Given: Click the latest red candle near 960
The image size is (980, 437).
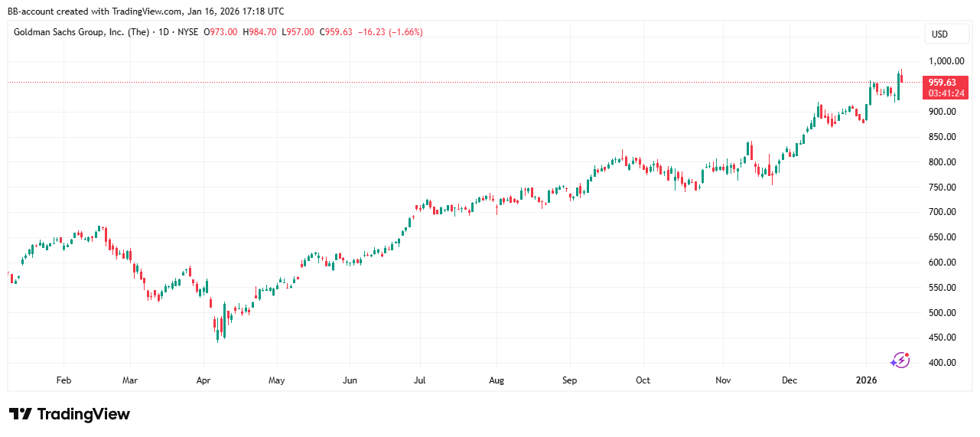Looking at the screenshot, I should pos(903,76).
